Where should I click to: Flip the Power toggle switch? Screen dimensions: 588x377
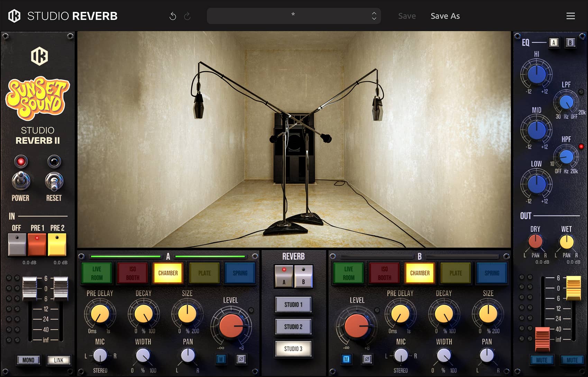(21, 181)
